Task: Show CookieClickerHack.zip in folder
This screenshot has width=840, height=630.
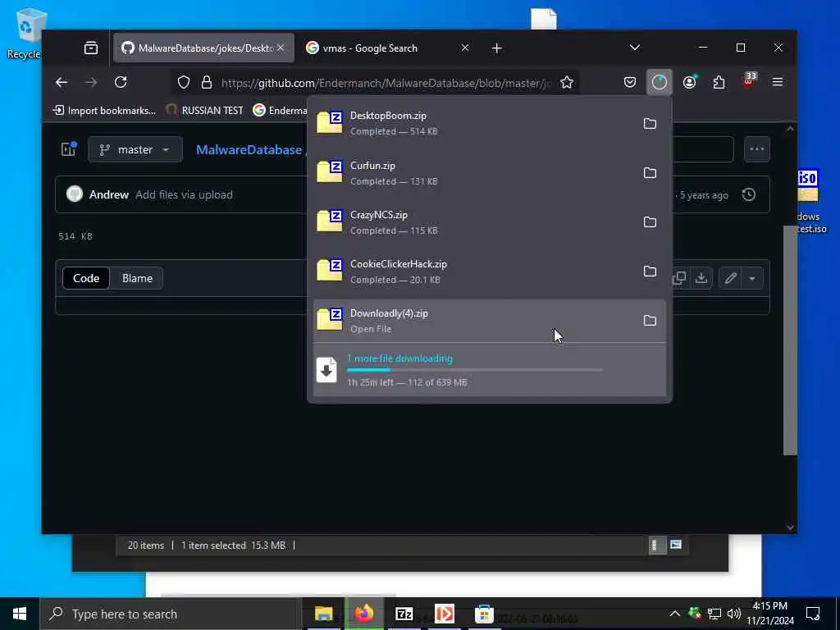Action: tap(650, 272)
